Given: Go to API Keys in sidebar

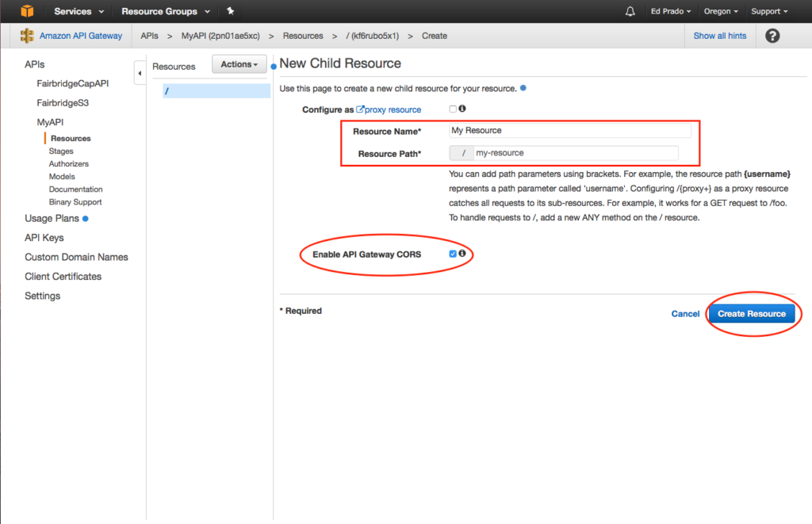Looking at the screenshot, I should 44,238.
